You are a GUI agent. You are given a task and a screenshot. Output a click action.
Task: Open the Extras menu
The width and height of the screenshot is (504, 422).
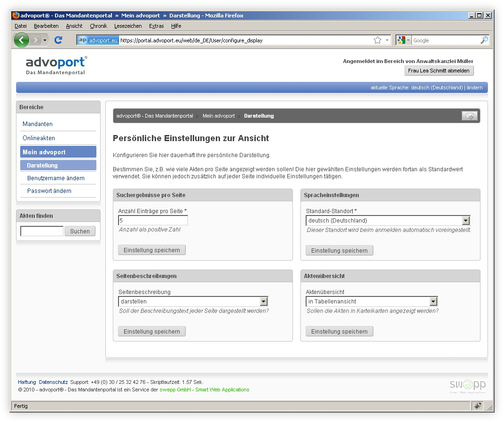coord(156,26)
